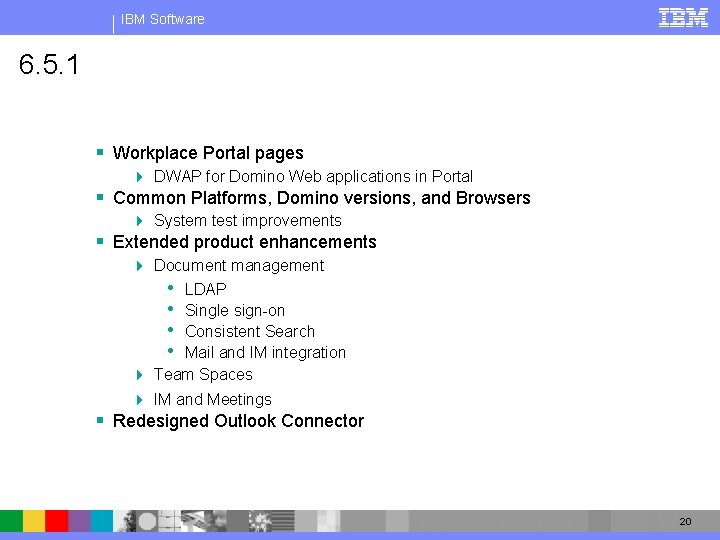The image size is (720, 540).
Task: Click the red footer color block
Action: tap(56, 521)
